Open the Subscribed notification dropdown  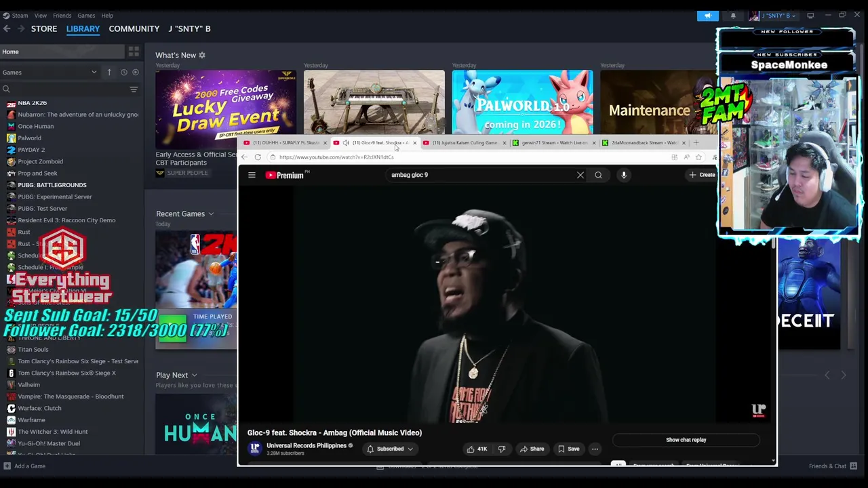(390, 449)
